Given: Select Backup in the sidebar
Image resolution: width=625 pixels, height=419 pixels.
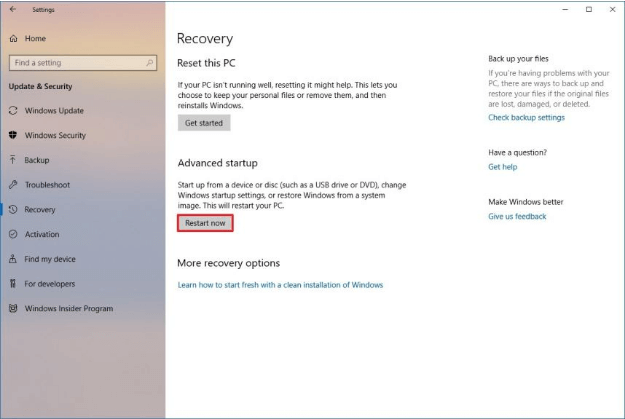Looking at the screenshot, I should [37, 160].
